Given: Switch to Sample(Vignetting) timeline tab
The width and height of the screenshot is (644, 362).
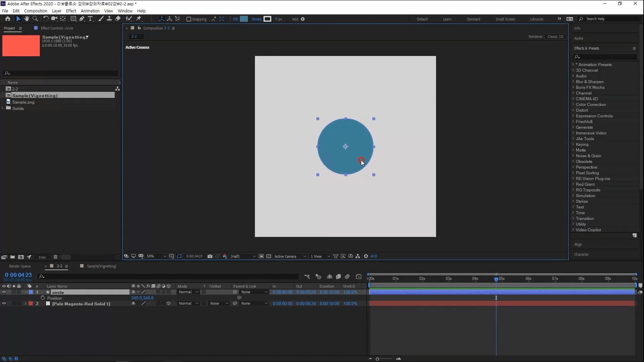Looking at the screenshot, I should tap(101, 266).
